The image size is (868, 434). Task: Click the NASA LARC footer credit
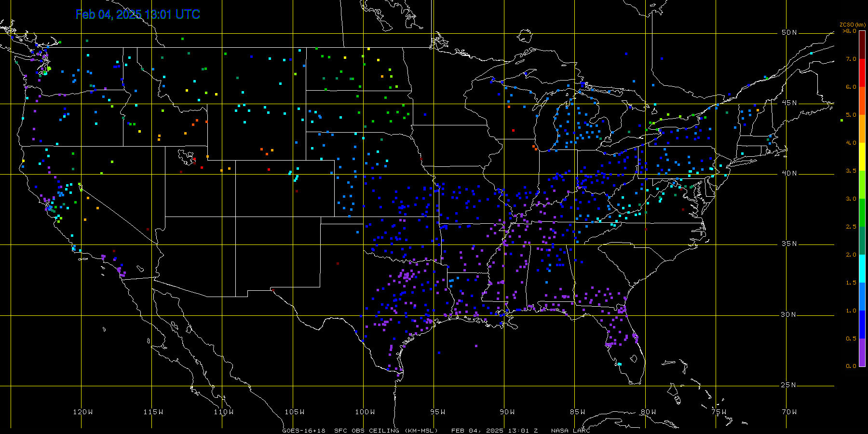click(570, 431)
